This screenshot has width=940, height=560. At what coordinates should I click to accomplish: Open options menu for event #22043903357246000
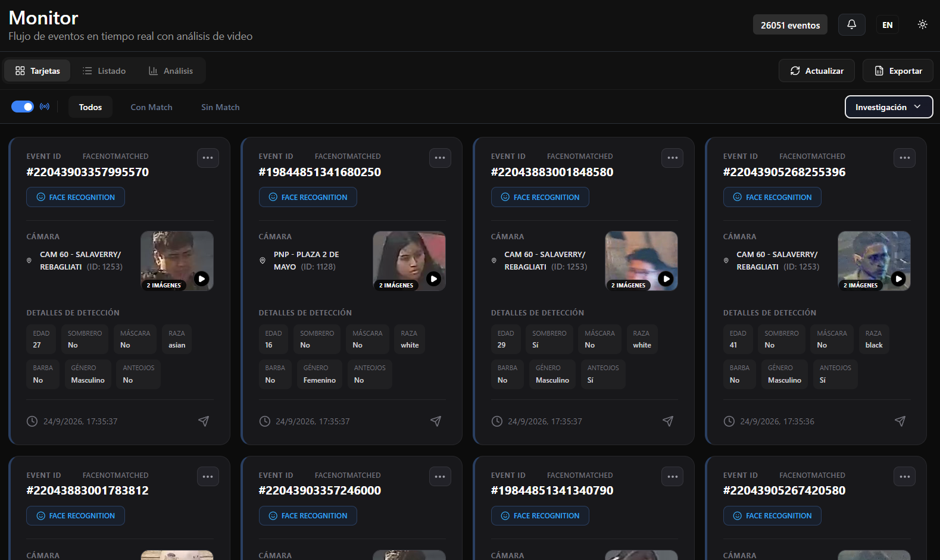click(440, 477)
